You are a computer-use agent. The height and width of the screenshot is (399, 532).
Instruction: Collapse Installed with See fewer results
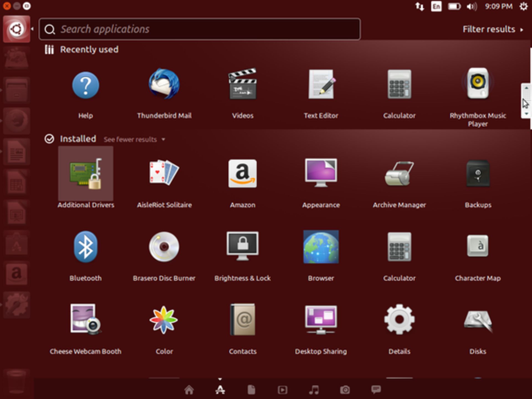(x=134, y=139)
